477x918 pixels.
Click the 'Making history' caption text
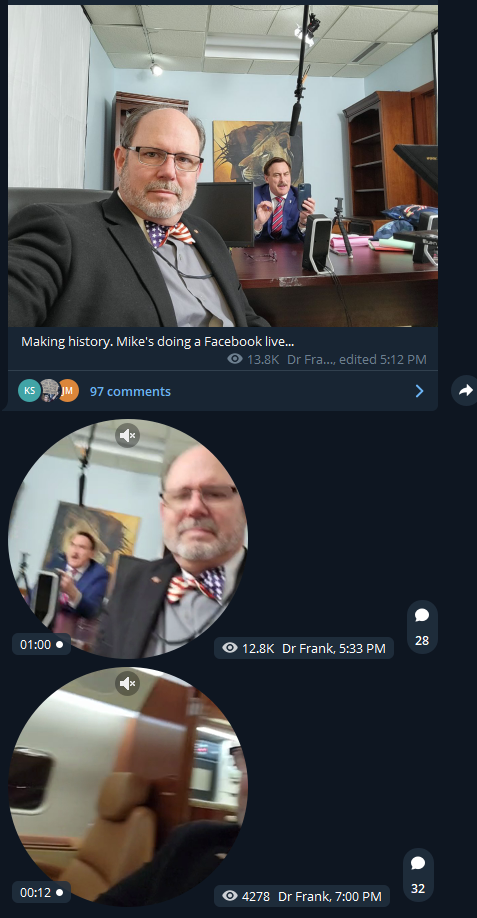pos(157,341)
